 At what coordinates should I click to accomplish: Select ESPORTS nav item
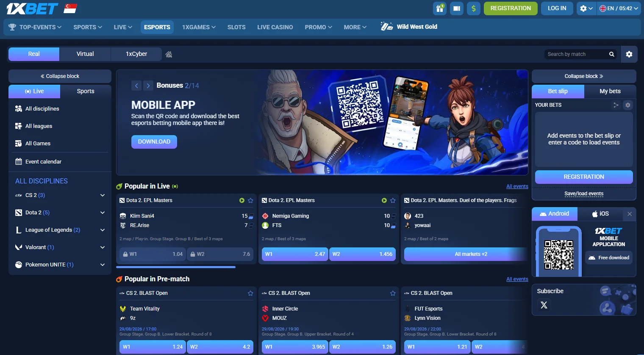pos(157,27)
